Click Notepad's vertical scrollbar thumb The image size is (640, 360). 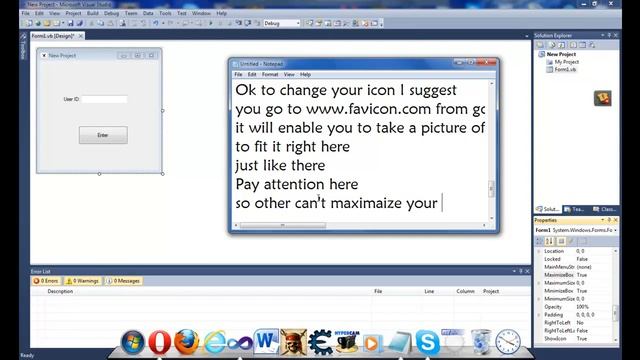pyautogui.click(x=491, y=189)
